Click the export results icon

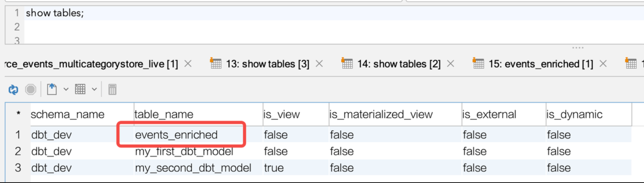tap(52, 89)
